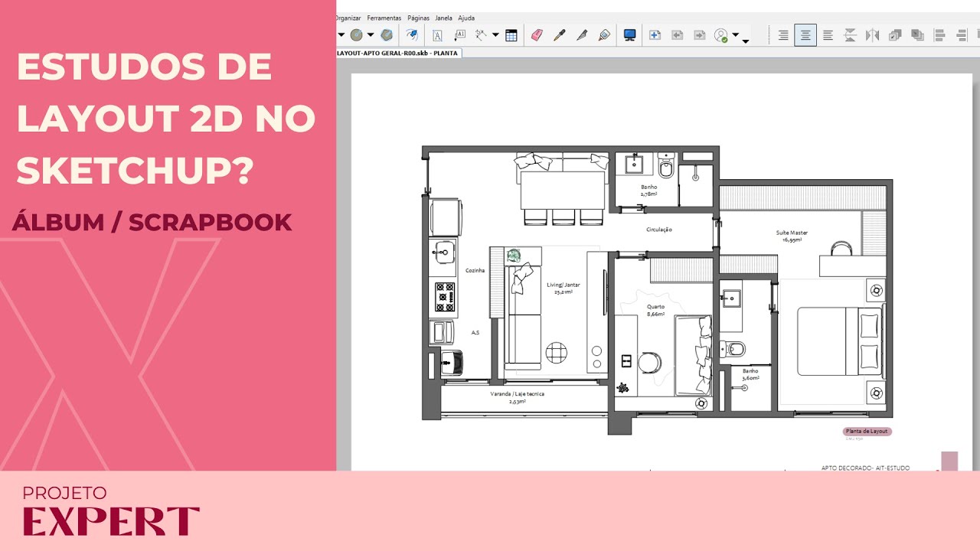Select the Circulação label
Viewport: 980px width, 551px height.
659,230
